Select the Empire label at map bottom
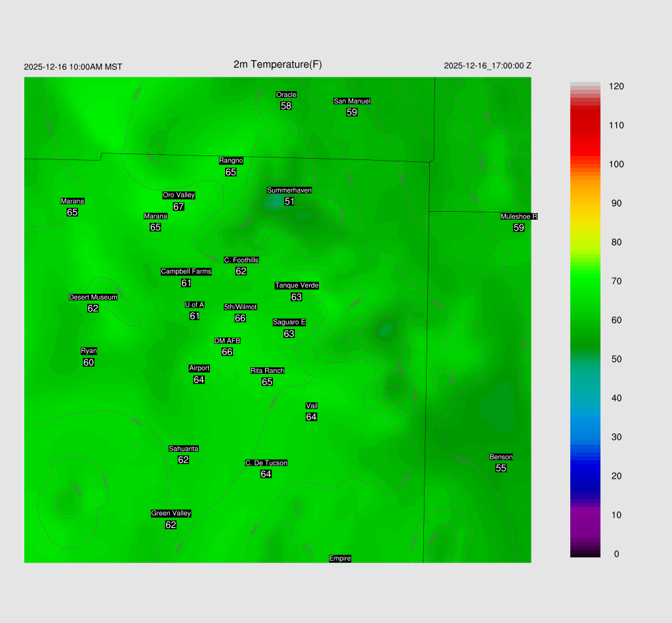Screen dimensions: 672x623 coord(340,558)
